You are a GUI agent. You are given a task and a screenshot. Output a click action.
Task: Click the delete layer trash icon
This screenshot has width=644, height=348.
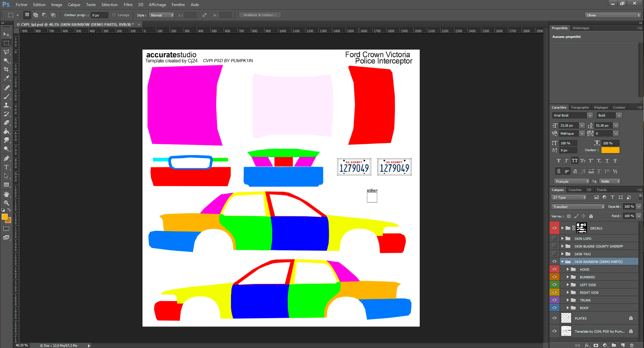coord(632,345)
